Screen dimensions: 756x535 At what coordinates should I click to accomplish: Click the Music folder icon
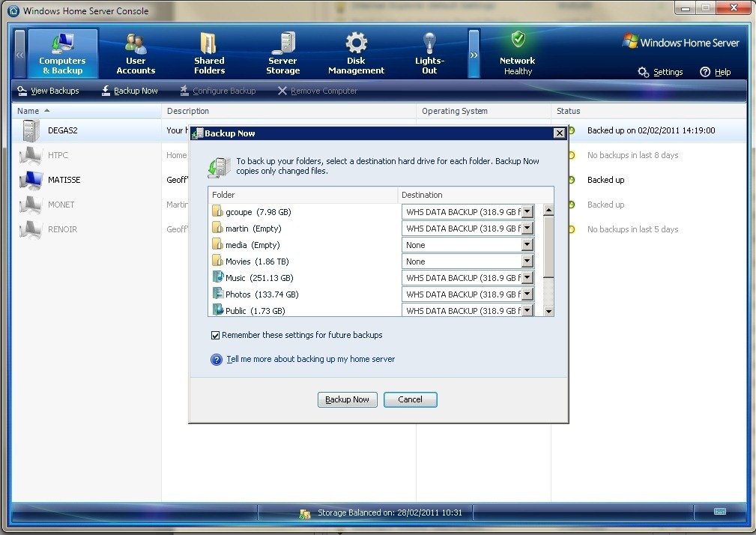[x=218, y=277]
